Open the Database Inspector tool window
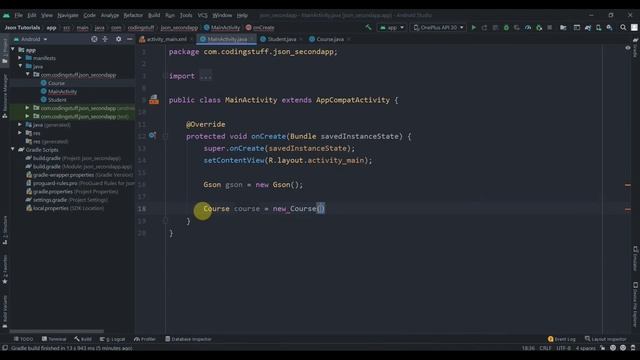The image size is (640, 360). pos(188,339)
